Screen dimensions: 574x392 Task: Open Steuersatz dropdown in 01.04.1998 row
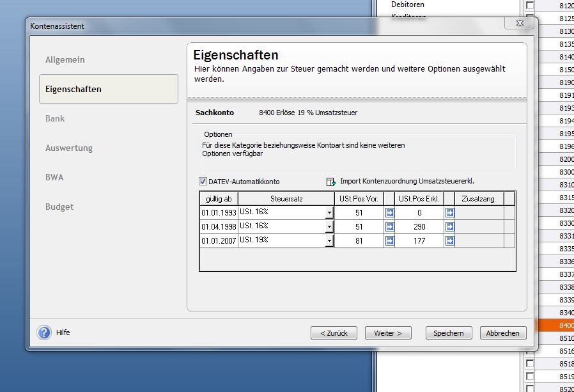coord(329,227)
